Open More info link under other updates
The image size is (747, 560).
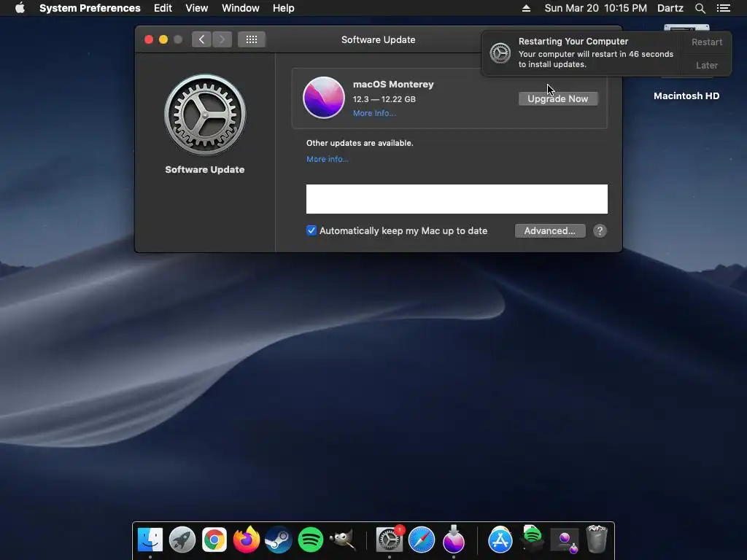328,159
